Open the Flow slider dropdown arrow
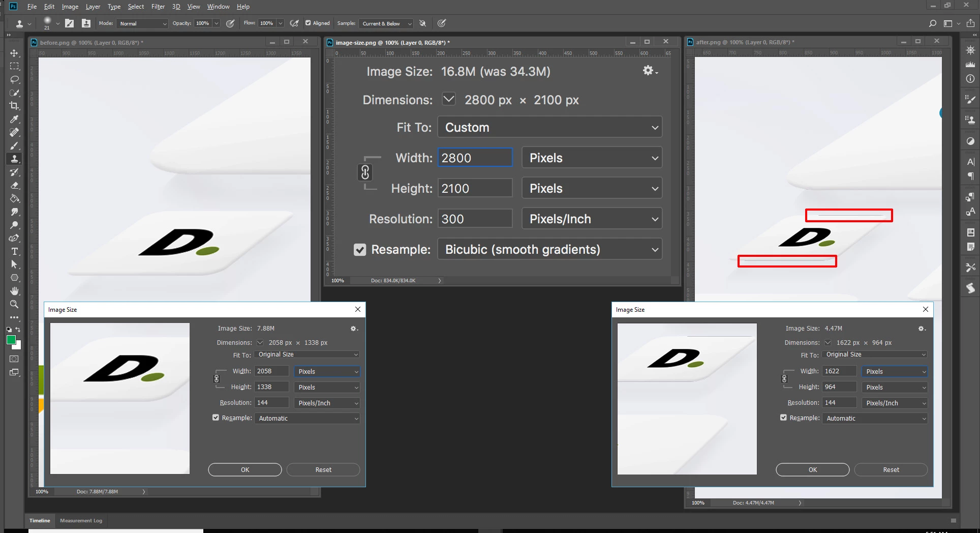Image resolution: width=980 pixels, height=533 pixels. (281, 23)
